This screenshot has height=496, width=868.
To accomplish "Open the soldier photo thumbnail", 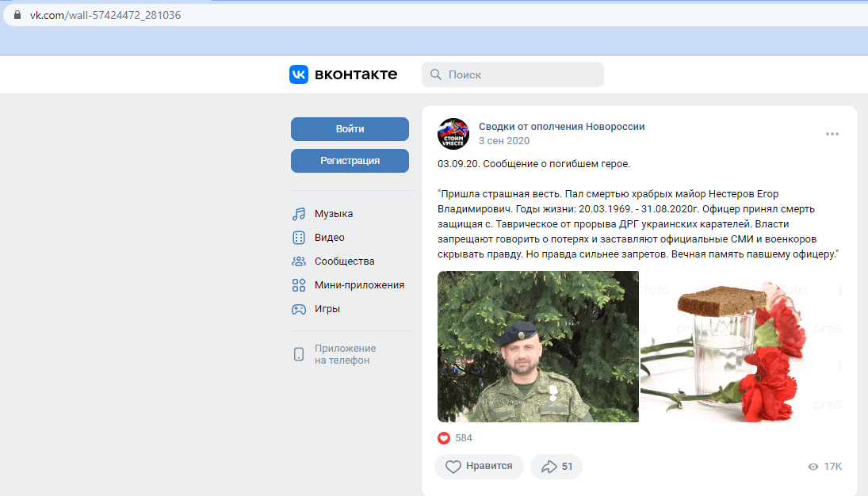I will click(538, 346).
